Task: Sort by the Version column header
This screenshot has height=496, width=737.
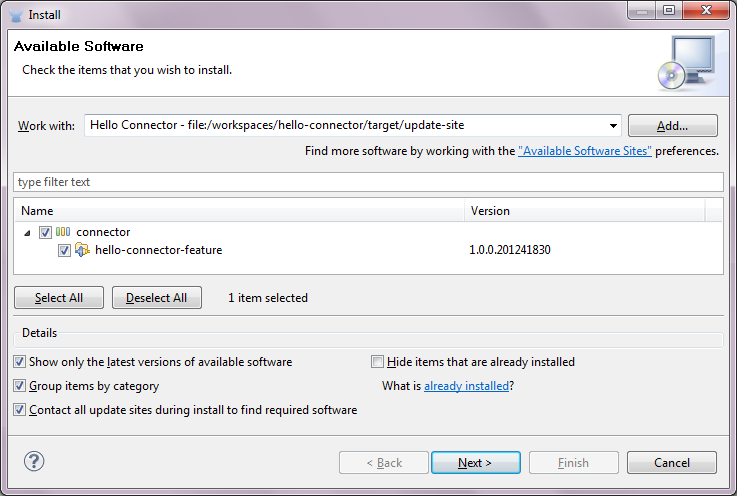Action: click(585, 211)
